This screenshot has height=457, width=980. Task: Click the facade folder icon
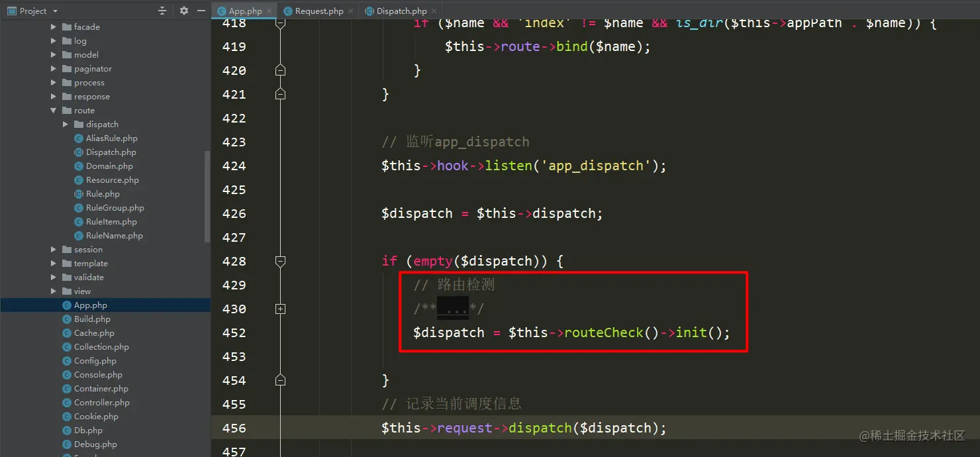pyautogui.click(x=67, y=27)
